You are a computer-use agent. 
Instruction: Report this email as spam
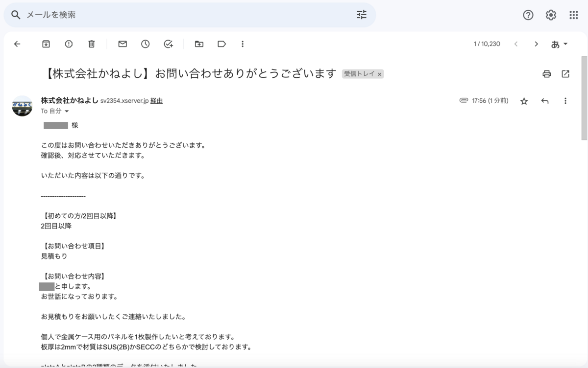(69, 44)
